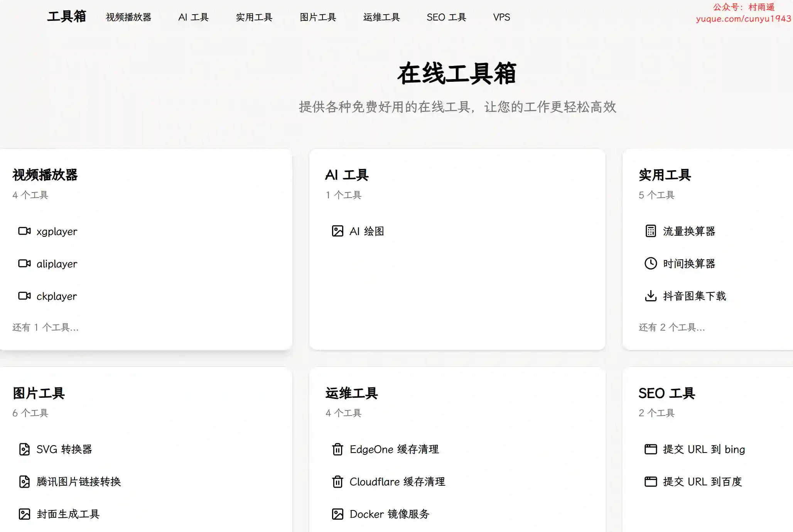This screenshot has height=532, width=793.
Task: Click the video camera icon beside xgplayer
Action: click(24, 231)
